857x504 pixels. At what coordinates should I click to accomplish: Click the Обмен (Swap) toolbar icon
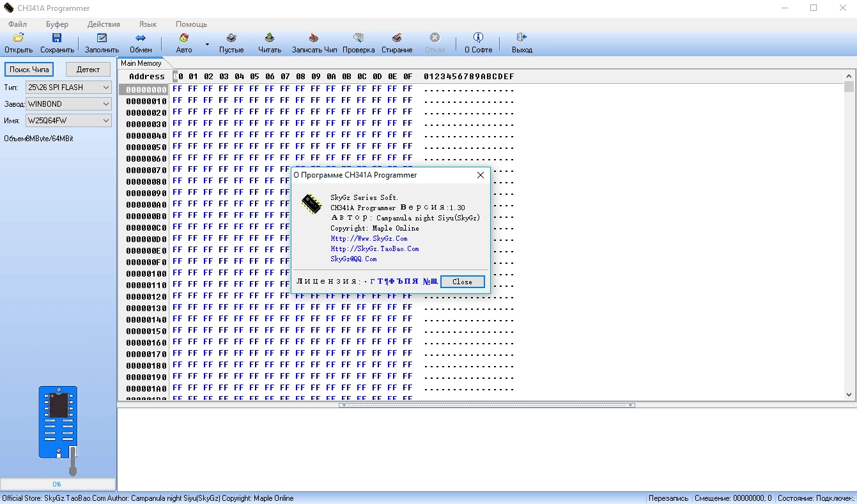pyautogui.click(x=141, y=38)
